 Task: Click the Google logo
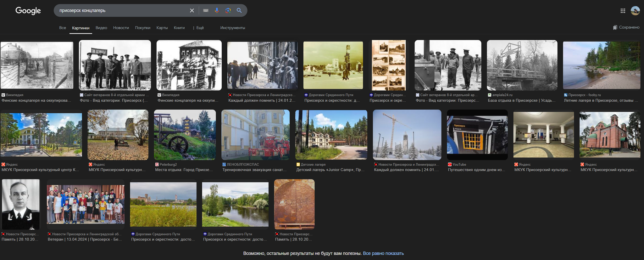(x=28, y=11)
